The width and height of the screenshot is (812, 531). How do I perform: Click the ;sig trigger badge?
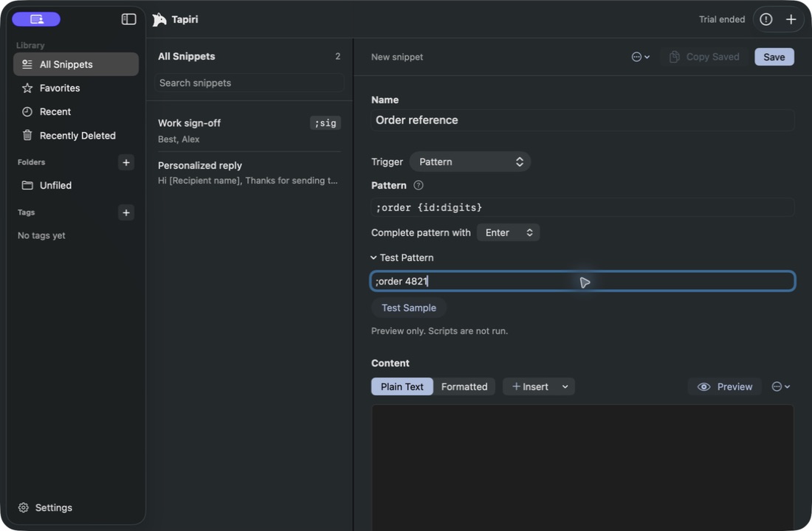click(326, 123)
